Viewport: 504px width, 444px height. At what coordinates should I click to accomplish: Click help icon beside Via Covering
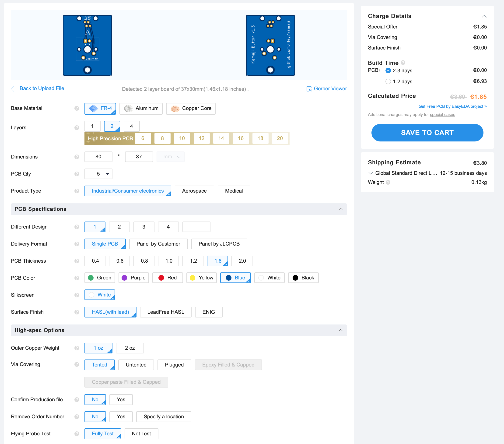coord(77,364)
